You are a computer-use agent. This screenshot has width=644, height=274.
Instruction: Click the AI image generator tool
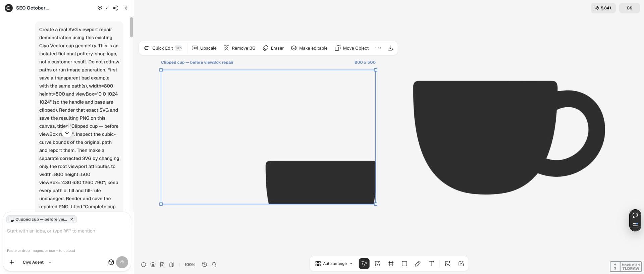click(447, 264)
